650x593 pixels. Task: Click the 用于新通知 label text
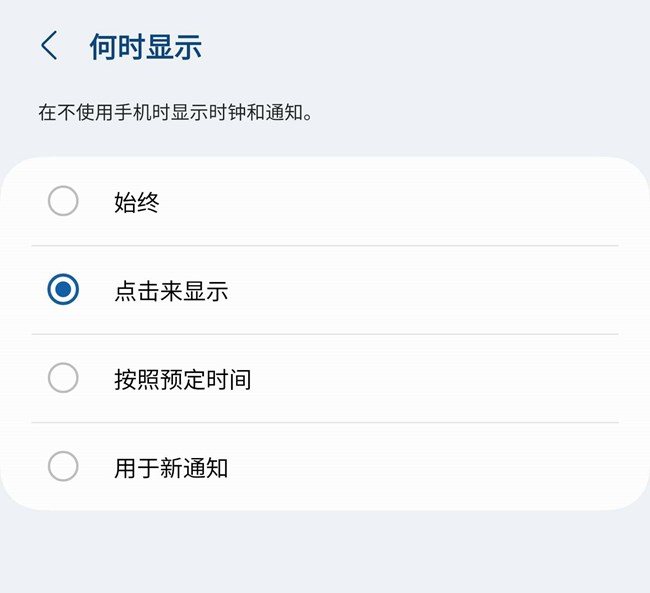click(x=171, y=467)
